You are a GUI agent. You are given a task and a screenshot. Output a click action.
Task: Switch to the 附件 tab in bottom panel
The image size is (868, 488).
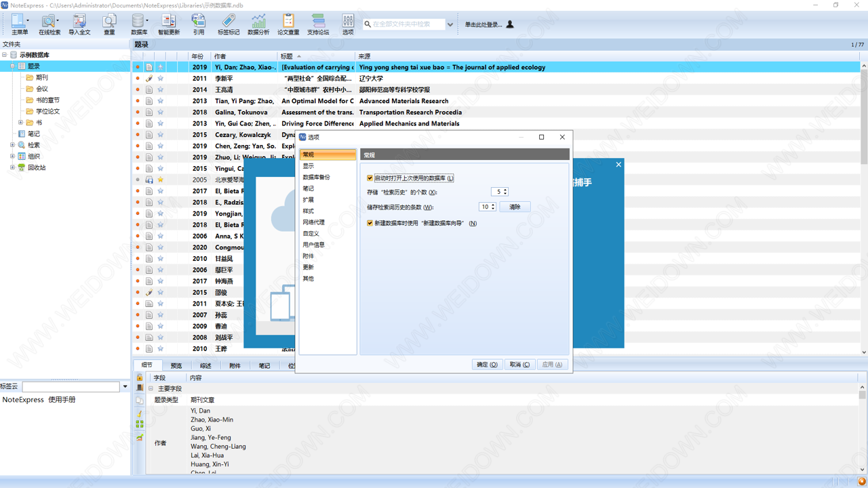[235, 365]
